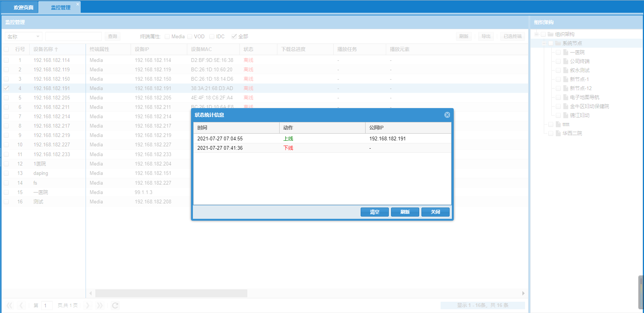Select the 新节点-1 tree node
Viewport: 644px width, 313px height.
tap(579, 79)
